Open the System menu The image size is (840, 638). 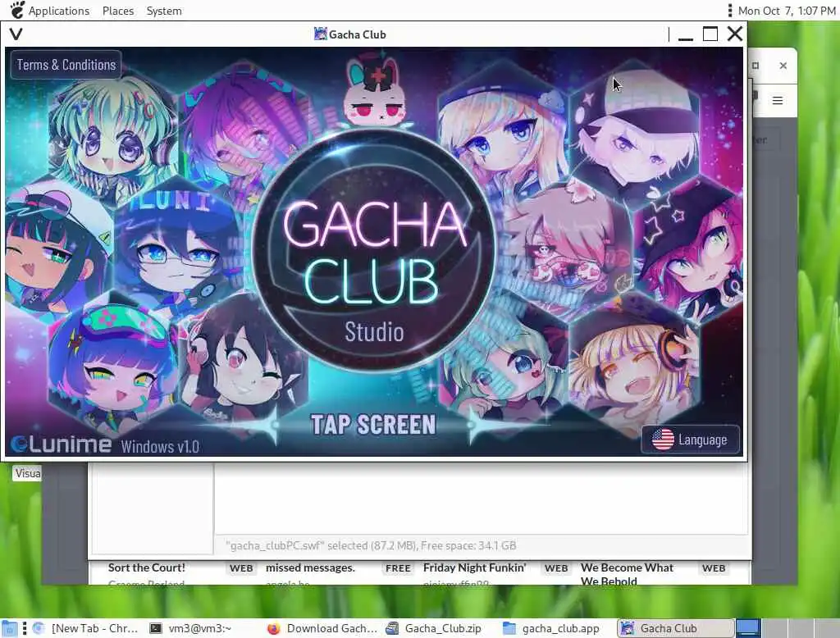[x=164, y=11]
